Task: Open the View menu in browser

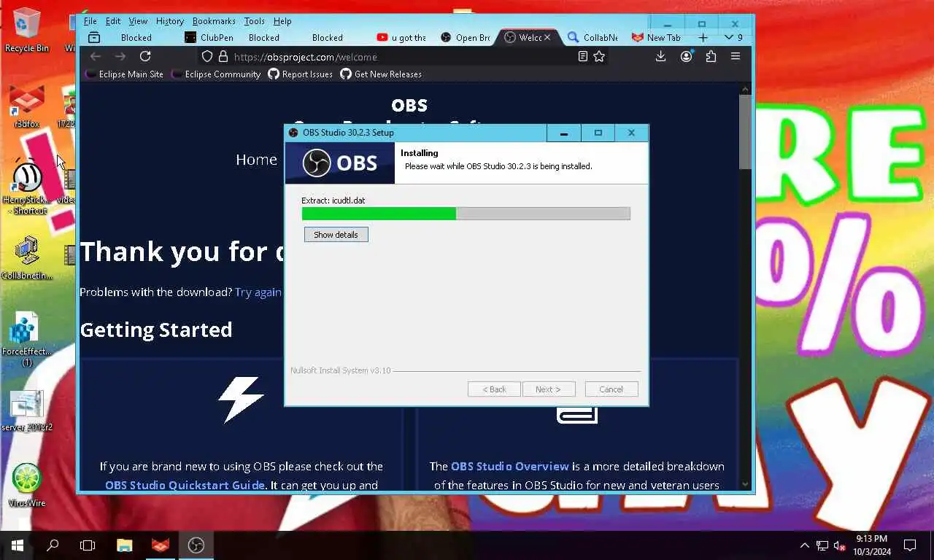Action: 138,21
